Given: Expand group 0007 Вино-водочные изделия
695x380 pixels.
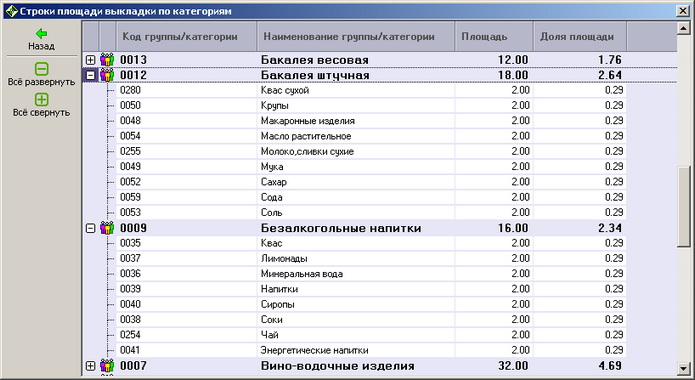Looking at the screenshot, I should 90,366.
